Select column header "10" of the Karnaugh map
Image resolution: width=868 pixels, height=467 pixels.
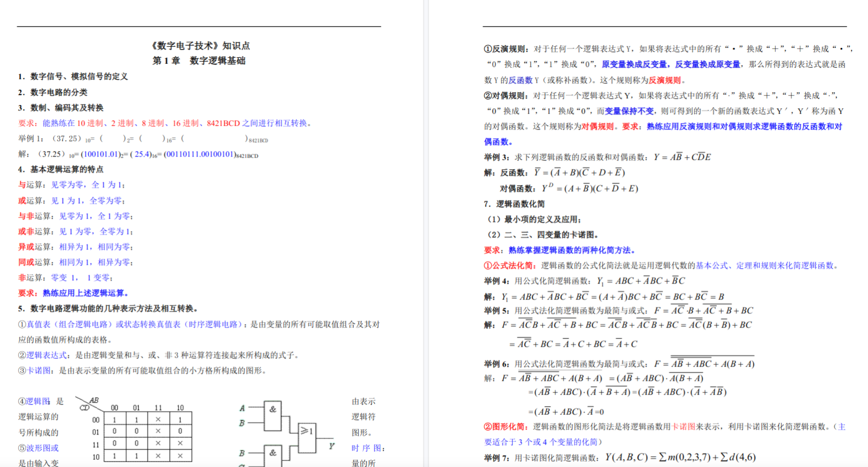(x=180, y=408)
